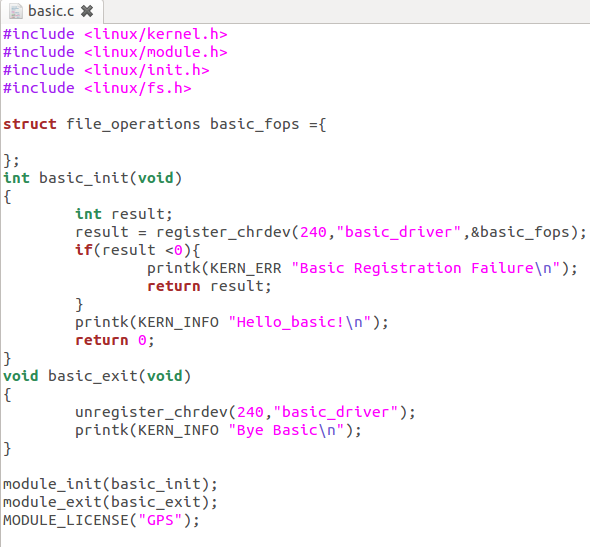Image resolution: width=590 pixels, height=547 pixels.
Task: Click the 'module_init(basic_init);' line
Action: click(x=111, y=484)
